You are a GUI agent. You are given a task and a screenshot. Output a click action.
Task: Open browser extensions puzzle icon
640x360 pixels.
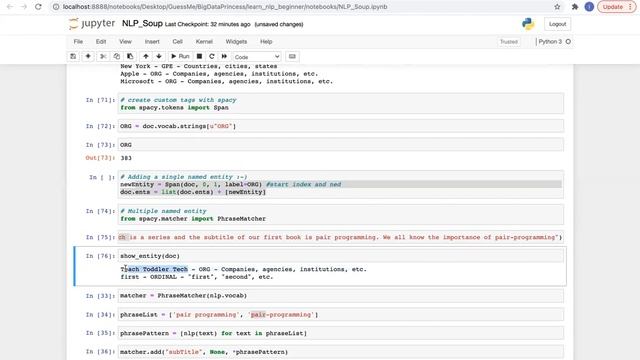pos(575,7)
